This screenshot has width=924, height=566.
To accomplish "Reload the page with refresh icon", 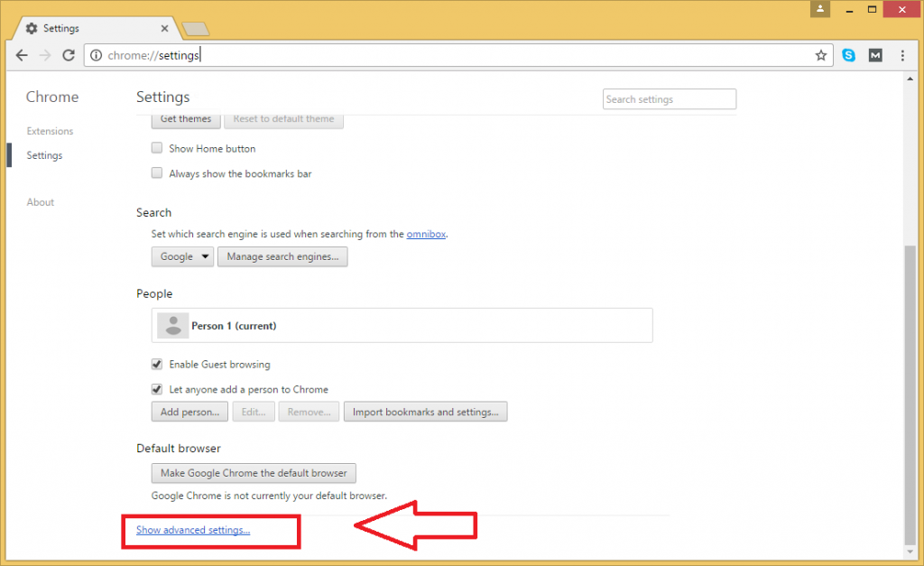I will click(x=69, y=55).
